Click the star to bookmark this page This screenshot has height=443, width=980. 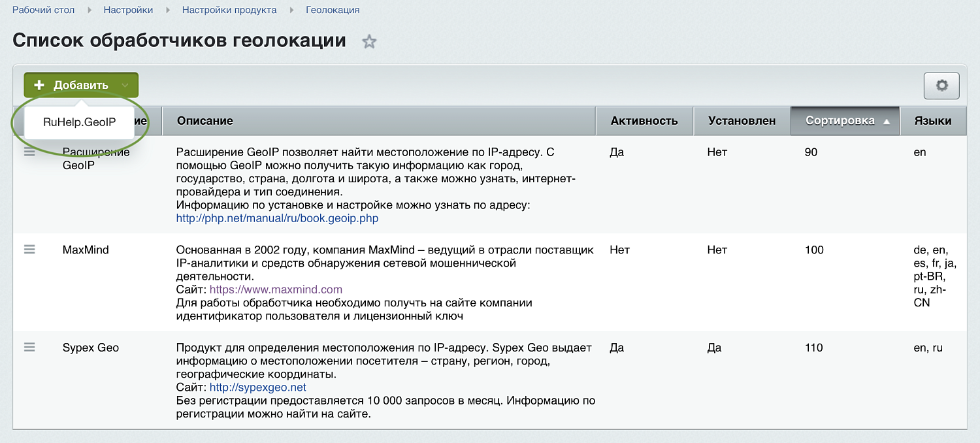click(369, 41)
